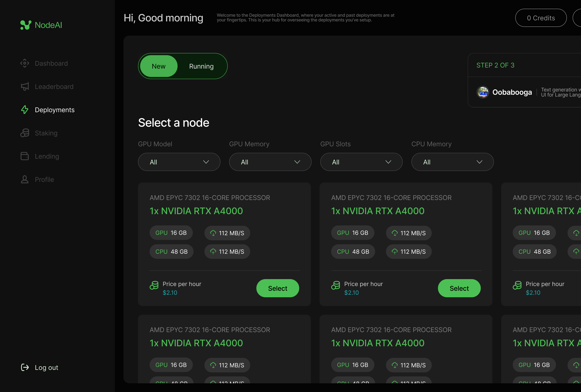Viewport: 581px width, 392px height.
Task: Click the Profile person icon
Action: pyautogui.click(x=25, y=179)
